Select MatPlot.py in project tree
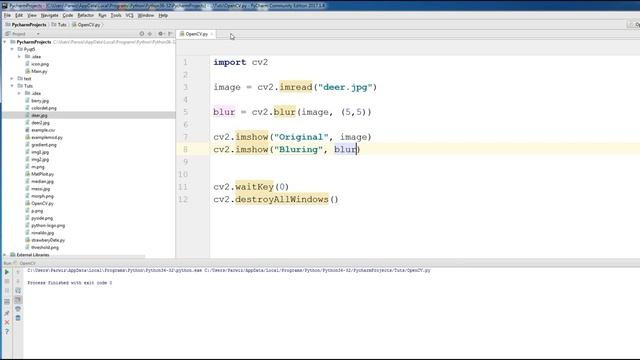The width and height of the screenshot is (640, 360). pos(40,174)
